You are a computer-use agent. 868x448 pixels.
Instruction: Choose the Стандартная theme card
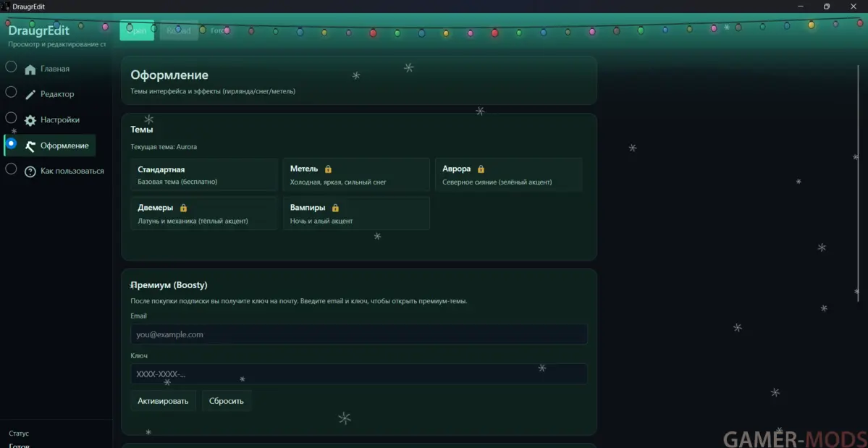203,175
